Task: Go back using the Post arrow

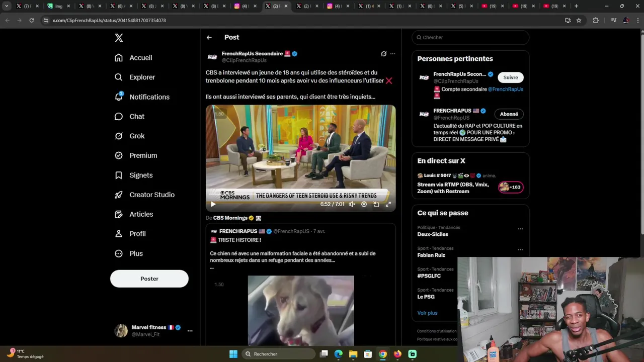Action: 209,38
